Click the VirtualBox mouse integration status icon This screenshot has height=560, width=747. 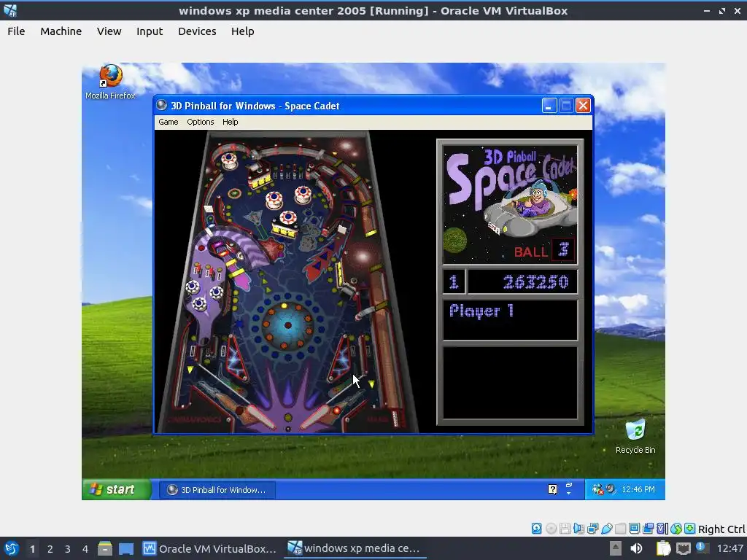click(x=676, y=529)
